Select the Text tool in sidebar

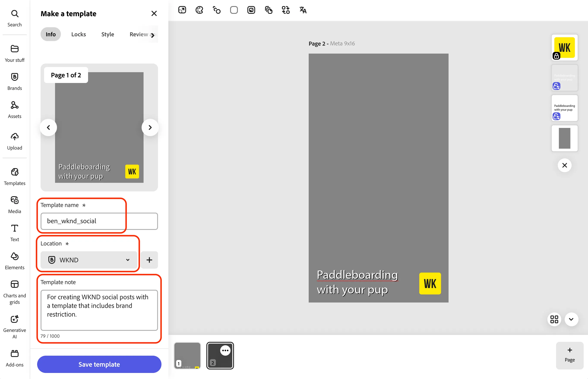(x=14, y=233)
